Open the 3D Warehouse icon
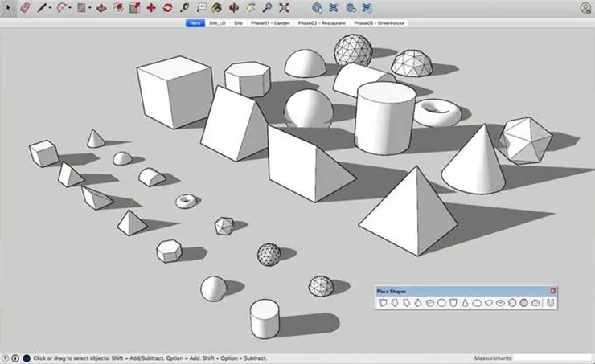This screenshot has height=364, width=595. 317,7
